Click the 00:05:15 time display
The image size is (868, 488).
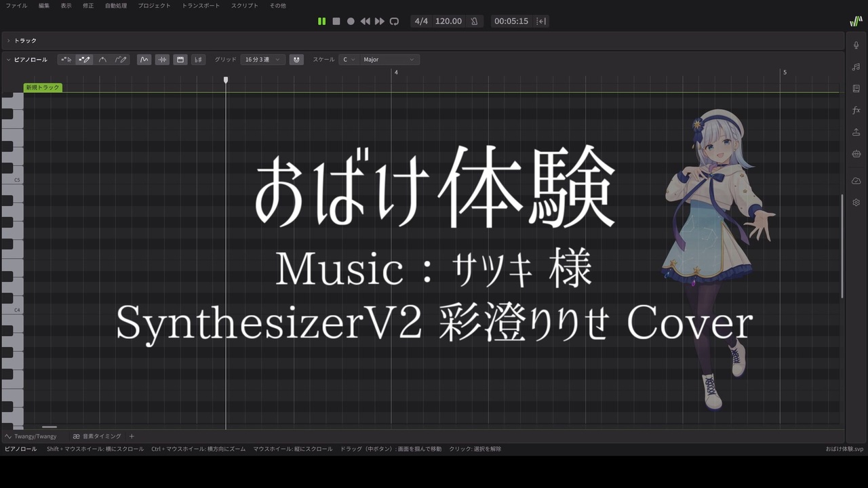511,21
